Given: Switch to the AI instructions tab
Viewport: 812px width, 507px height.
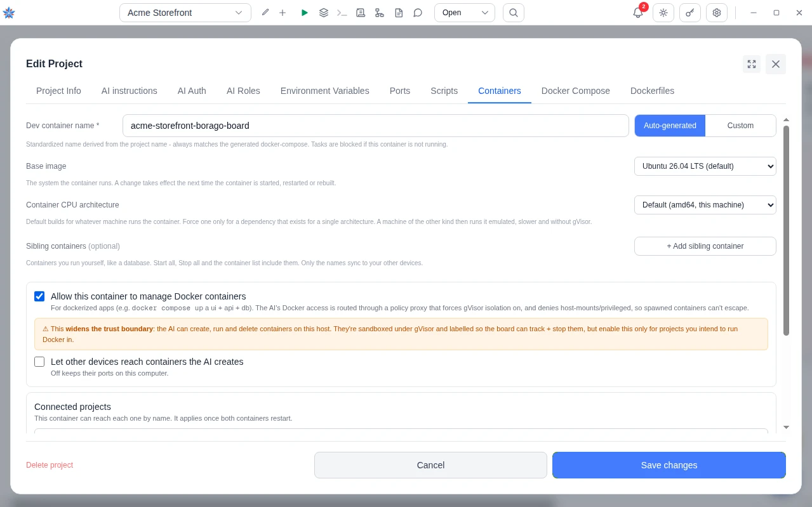Looking at the screenshot, I should coord(130,91).
